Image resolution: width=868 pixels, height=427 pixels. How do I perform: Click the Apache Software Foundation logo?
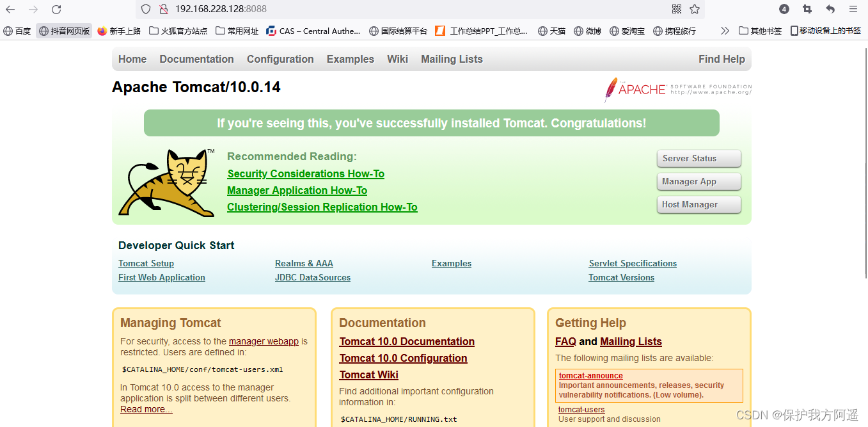tap(677, 90)
